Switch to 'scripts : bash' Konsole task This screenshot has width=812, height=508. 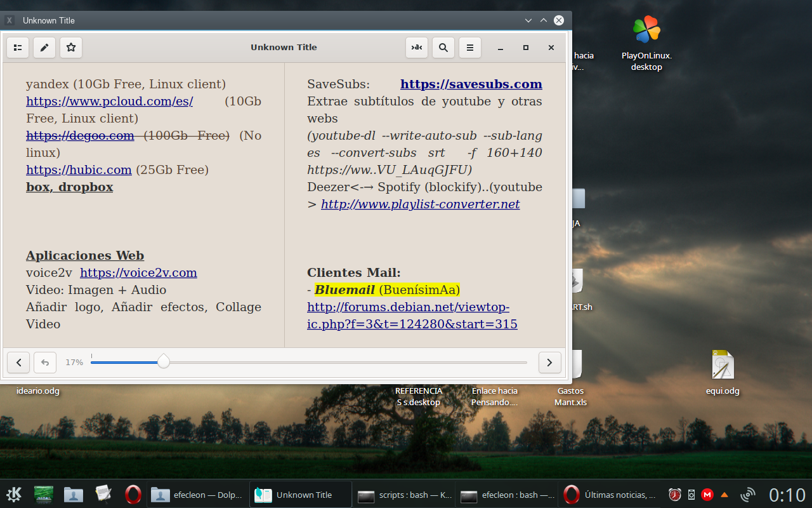click(x=403, y=495)
